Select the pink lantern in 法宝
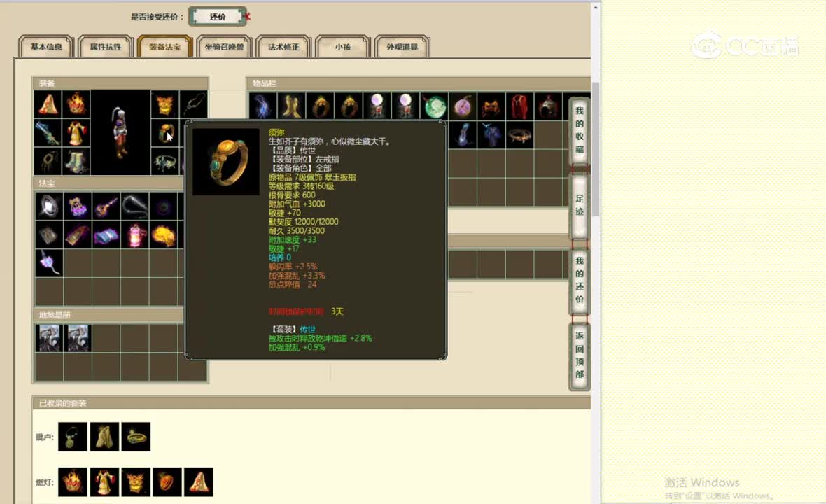Screen dimensions: 826x504 135,234
